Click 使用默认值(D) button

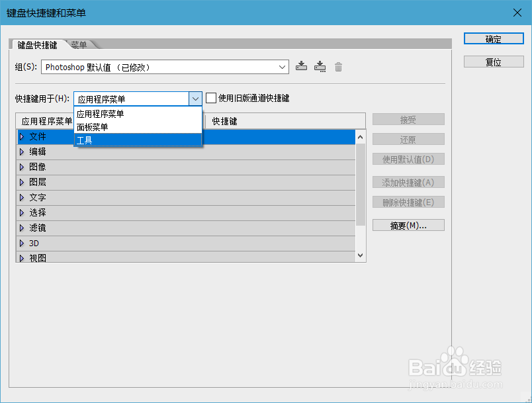[x=408, y=159]
